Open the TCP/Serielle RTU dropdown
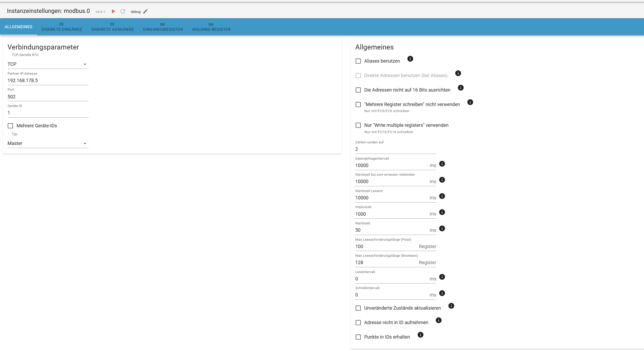644x362 pixels. point(48,64)
